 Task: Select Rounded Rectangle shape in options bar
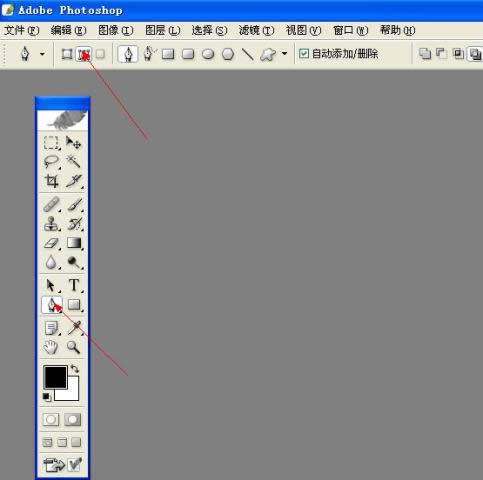[188, 54]
